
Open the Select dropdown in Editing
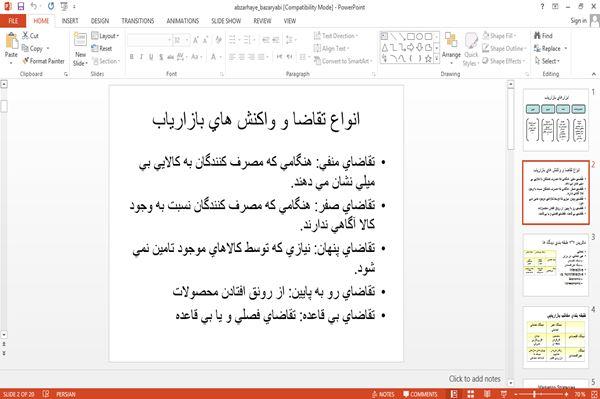[547, 61]
